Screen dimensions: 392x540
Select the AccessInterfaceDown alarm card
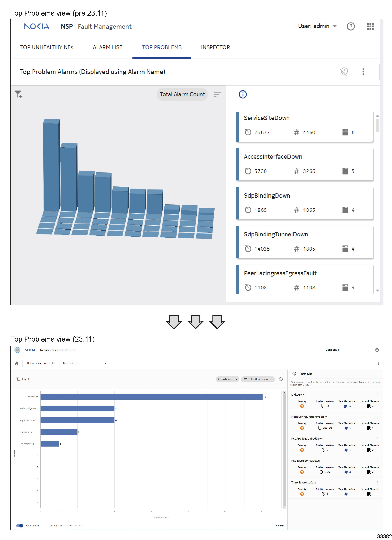[304, 165]
